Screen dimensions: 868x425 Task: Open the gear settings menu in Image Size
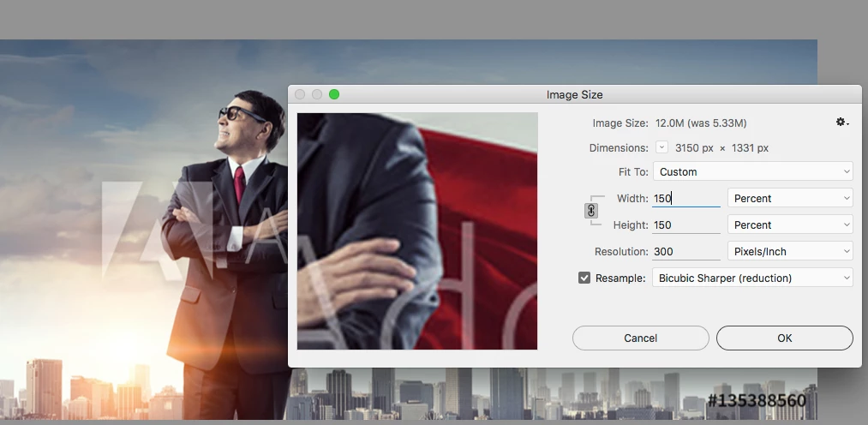842,123
